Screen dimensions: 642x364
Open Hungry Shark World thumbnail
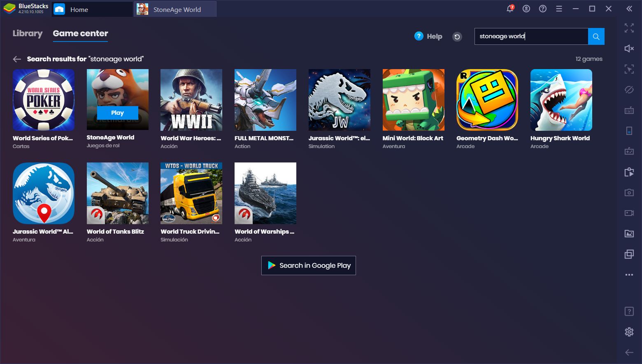[x=561, y=100]
